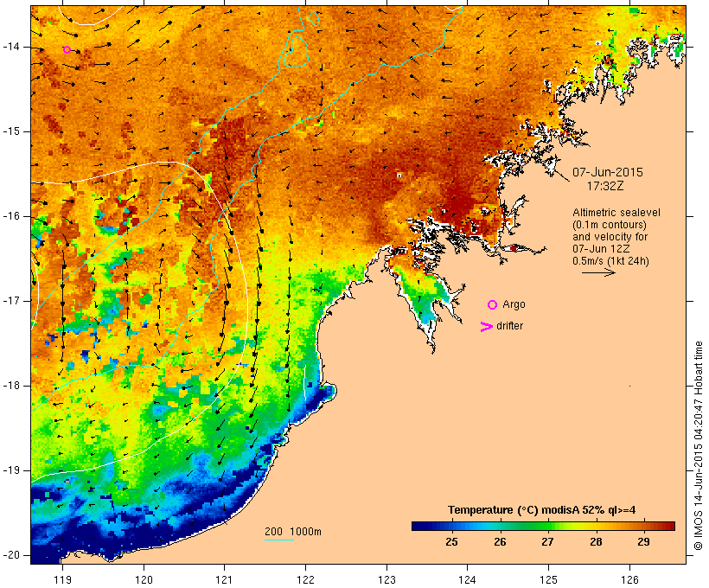The width and height of the screenshot is (709, 588).
Task: Click the '-16' latitude axis label
Action: point(11,216)
